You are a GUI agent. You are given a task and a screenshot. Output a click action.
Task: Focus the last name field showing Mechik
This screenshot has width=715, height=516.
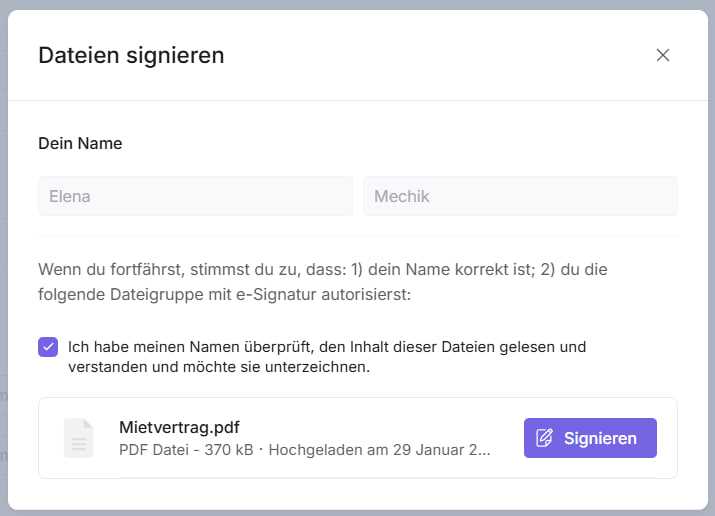pos(520,196)
